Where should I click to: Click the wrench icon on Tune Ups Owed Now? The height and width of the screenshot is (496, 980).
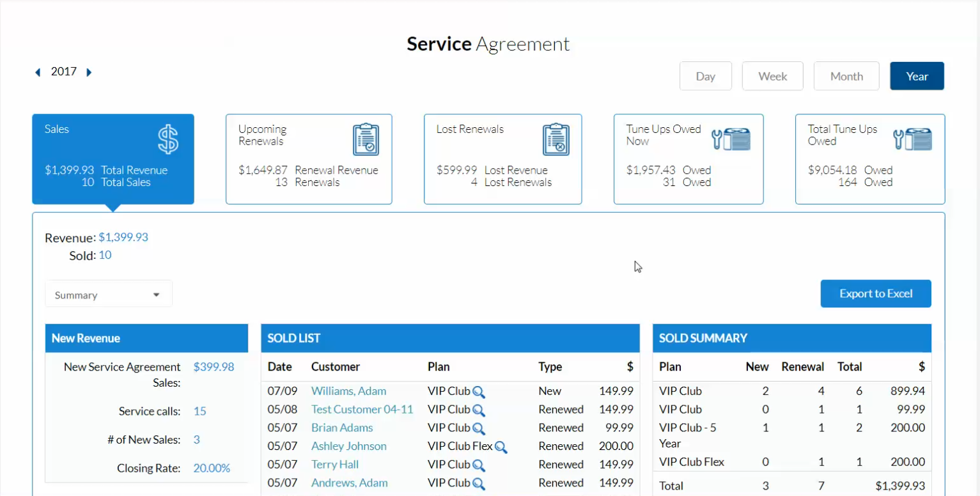[731, 138]
